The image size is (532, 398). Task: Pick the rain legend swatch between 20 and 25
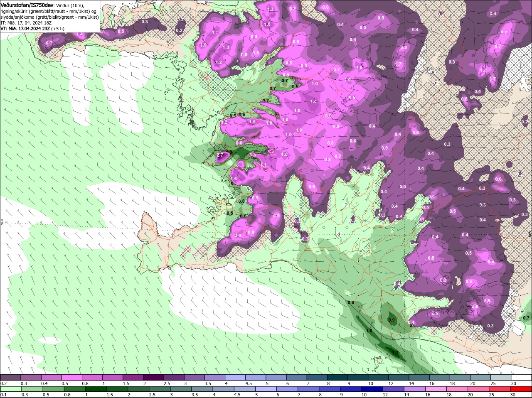click(478, 389)
